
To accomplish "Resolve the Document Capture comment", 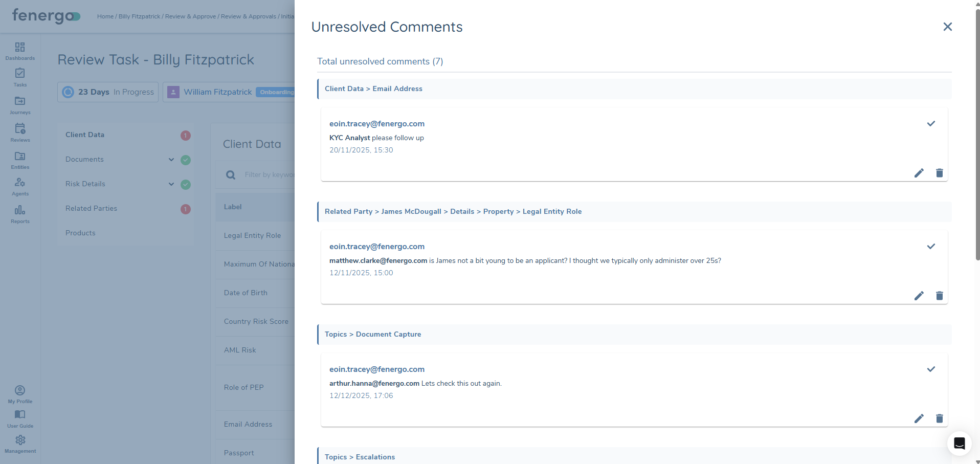I will 931,369.
